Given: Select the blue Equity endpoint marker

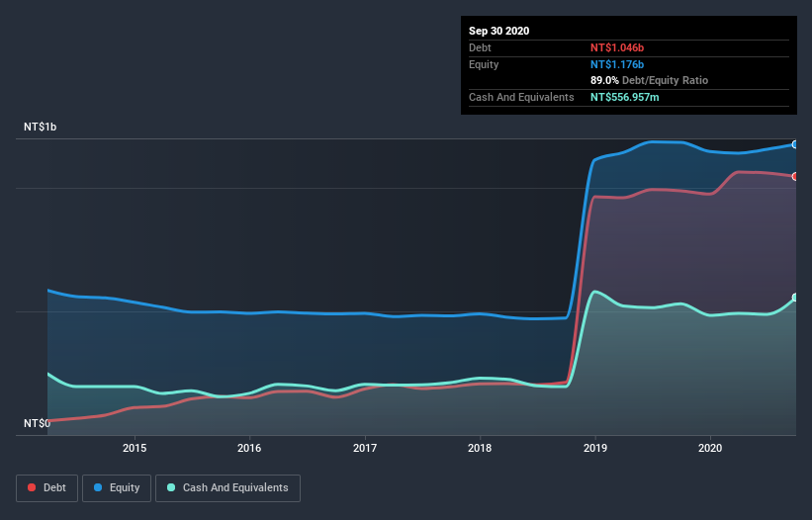Looking at the screenshot, I should [795, 145].
